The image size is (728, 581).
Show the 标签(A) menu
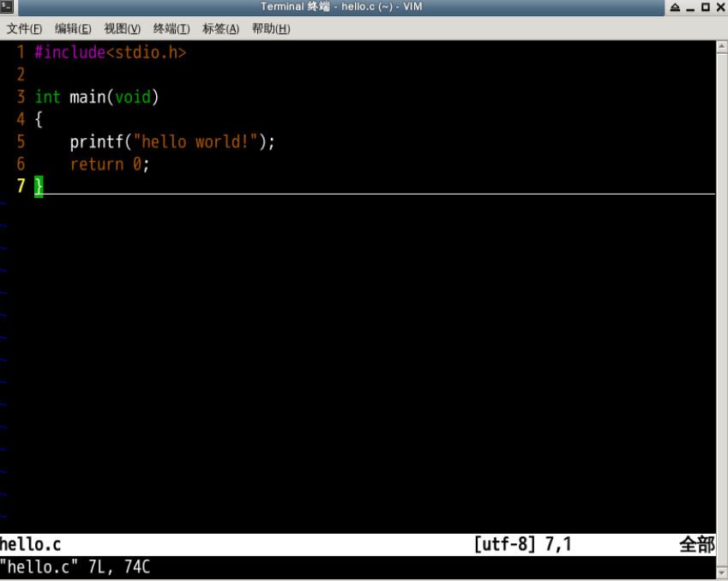pos(220,29)
